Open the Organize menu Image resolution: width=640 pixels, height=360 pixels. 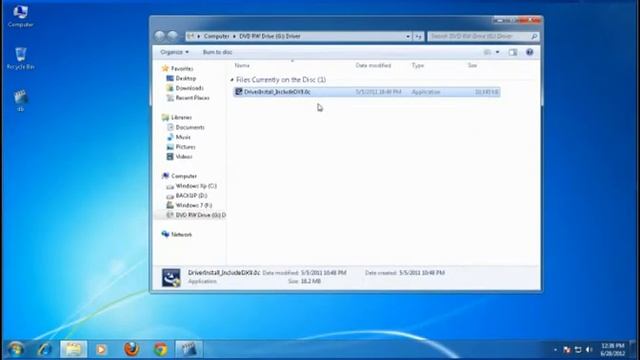(x=174, y=52)
